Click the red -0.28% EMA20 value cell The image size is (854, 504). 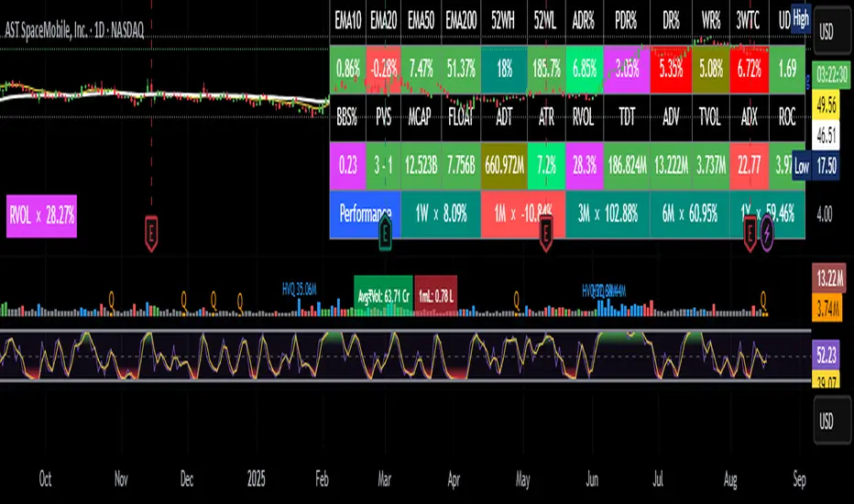click(x=383, y=70)
